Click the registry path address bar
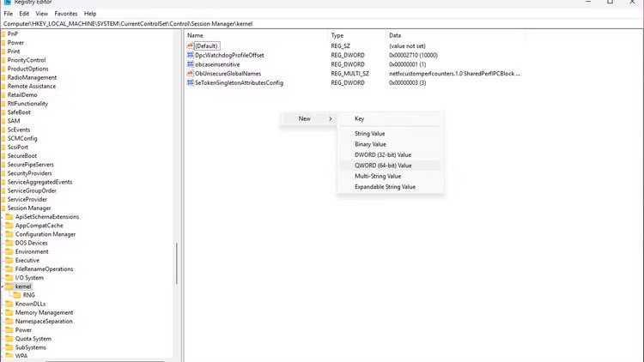 322,24
